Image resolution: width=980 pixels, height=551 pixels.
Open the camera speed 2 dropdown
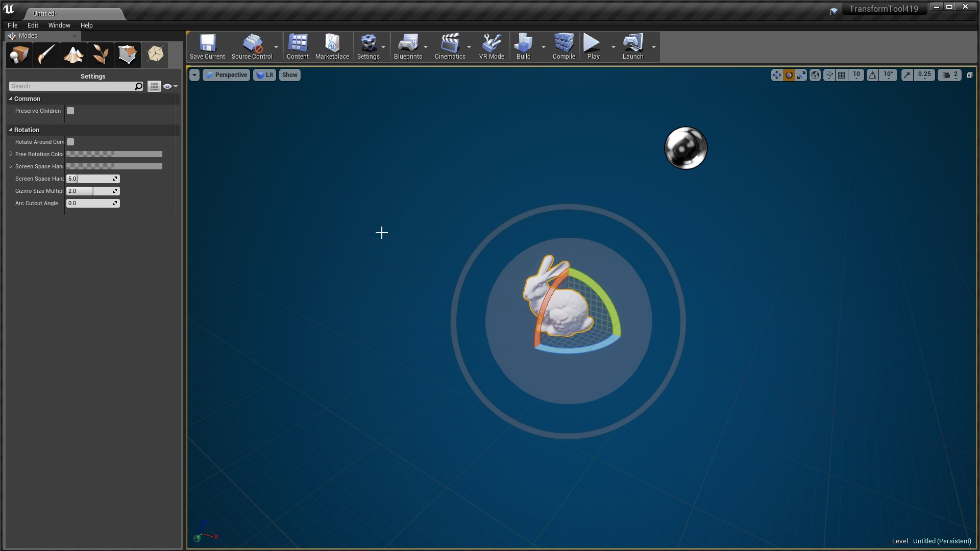[x=950, y=75]
